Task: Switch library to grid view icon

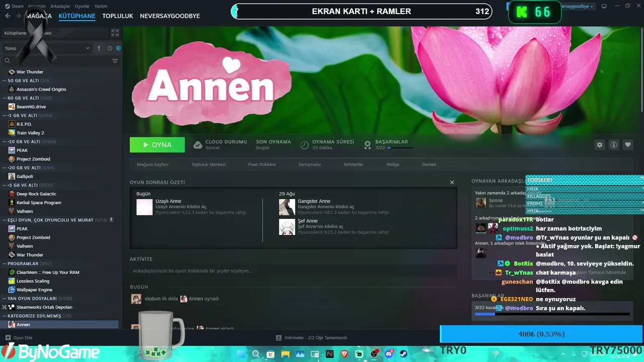Action: (x=115, y=33)
